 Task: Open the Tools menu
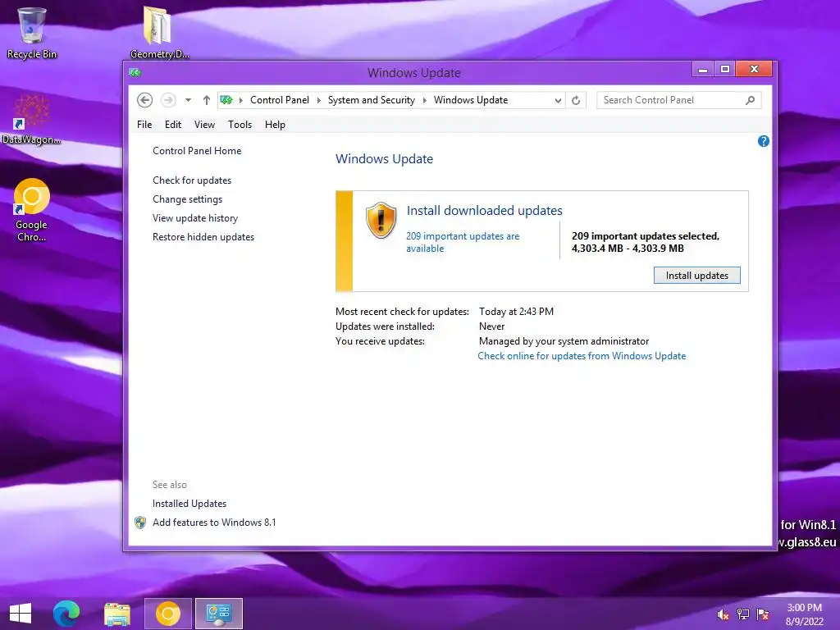point(240,125)
